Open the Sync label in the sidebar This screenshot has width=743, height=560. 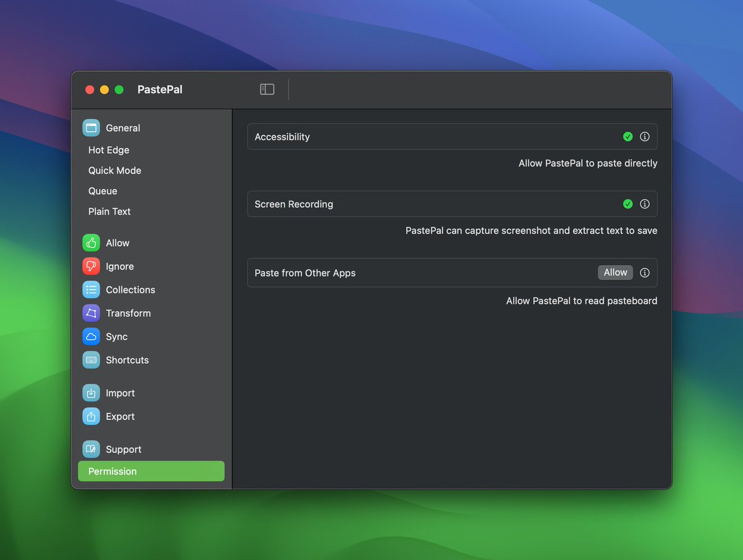[x=116, y=337]
